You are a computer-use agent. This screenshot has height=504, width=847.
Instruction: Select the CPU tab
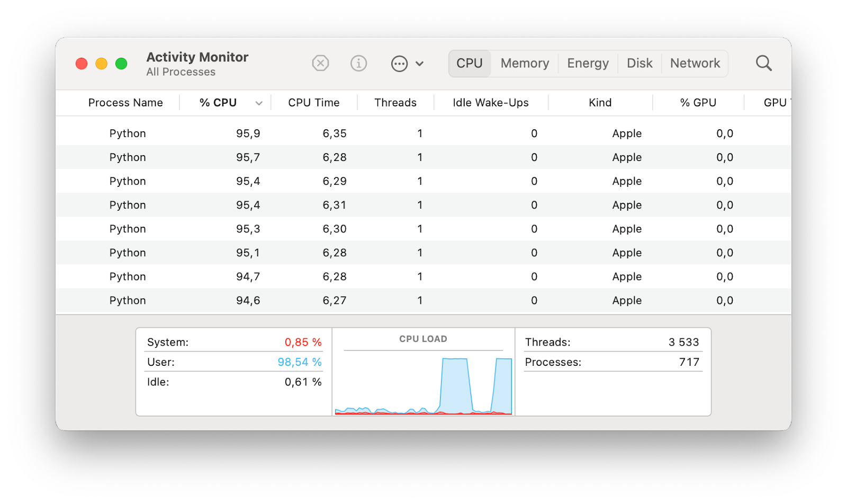pos(470,64)
